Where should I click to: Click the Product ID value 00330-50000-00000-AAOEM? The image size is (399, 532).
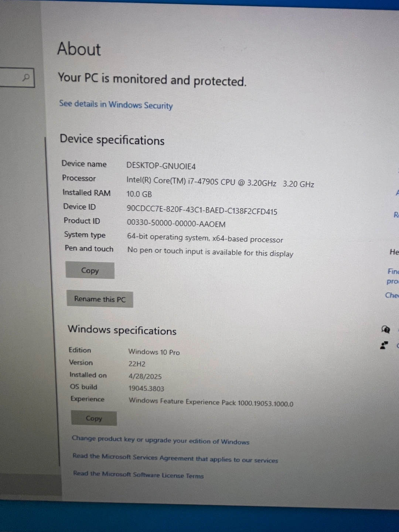176,224
